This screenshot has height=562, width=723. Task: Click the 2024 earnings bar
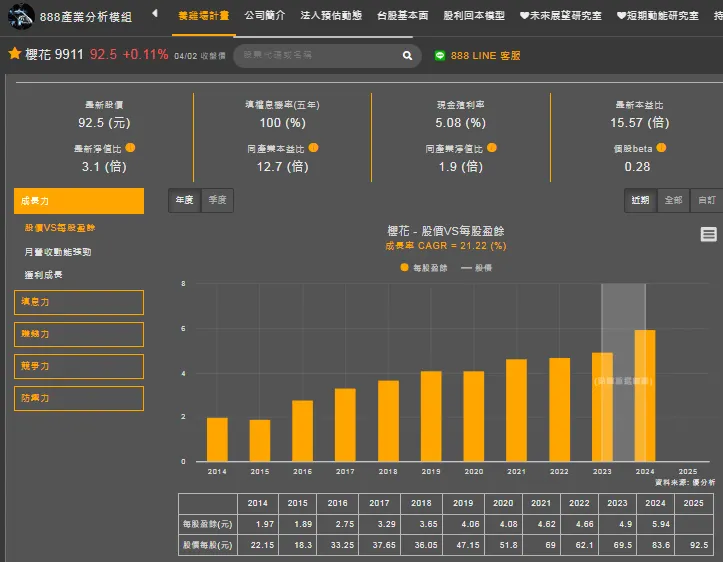click(x=645, y=396)
